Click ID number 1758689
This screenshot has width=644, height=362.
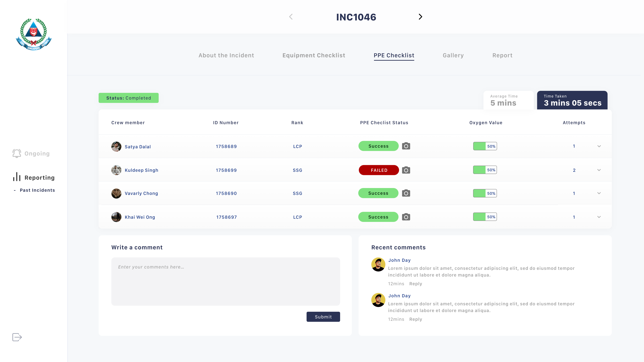(226, 146)
